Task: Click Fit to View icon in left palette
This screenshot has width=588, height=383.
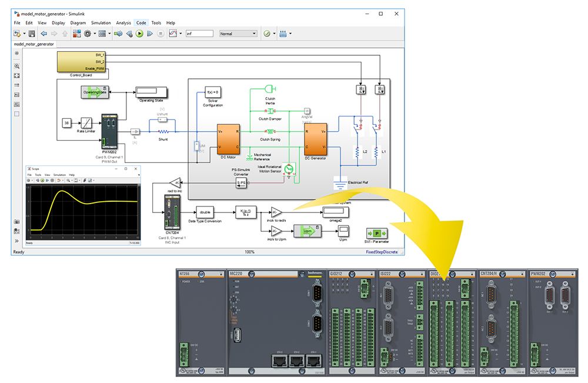Action: (x=16, y=76)
